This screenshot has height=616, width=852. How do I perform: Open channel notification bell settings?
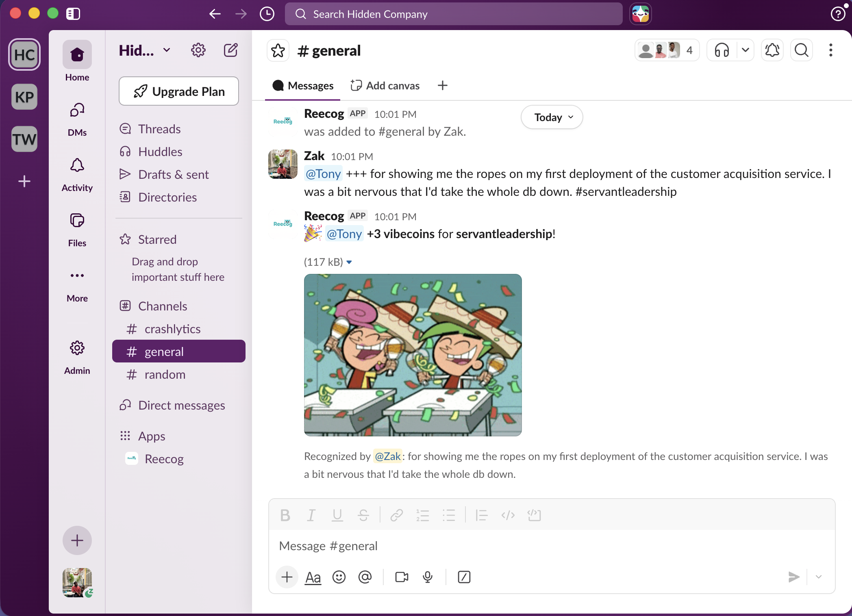pos(772,50)
